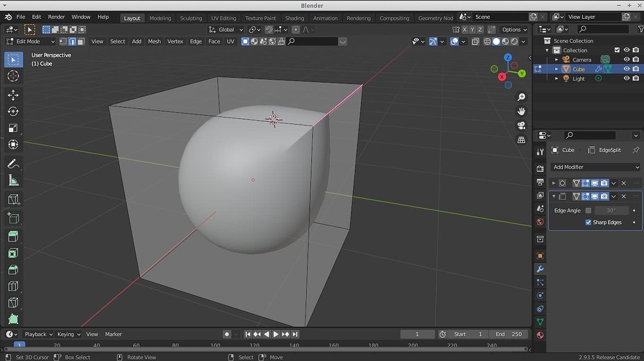Select the Bevel tool
Image resolution: width=644 pixels, height=361 pixels.
click(13, 270)
